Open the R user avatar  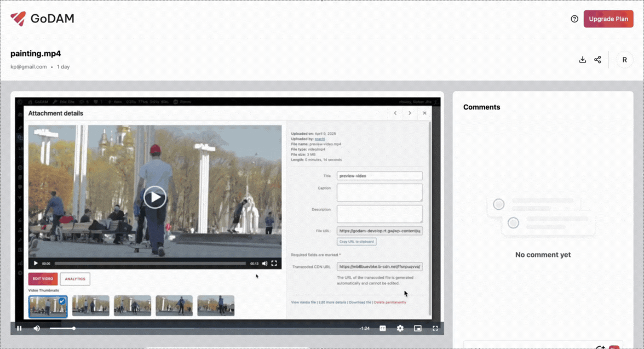click(x=624, y=60)
